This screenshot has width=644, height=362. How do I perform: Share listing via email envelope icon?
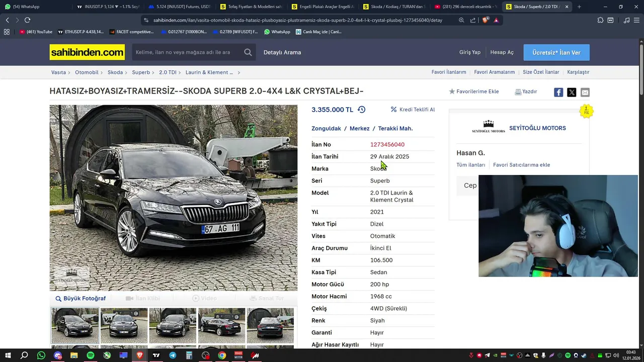[x=585, y=92]
